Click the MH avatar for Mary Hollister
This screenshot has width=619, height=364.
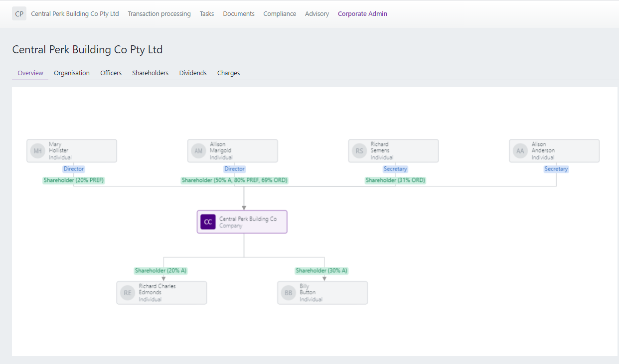click(38, 151)
